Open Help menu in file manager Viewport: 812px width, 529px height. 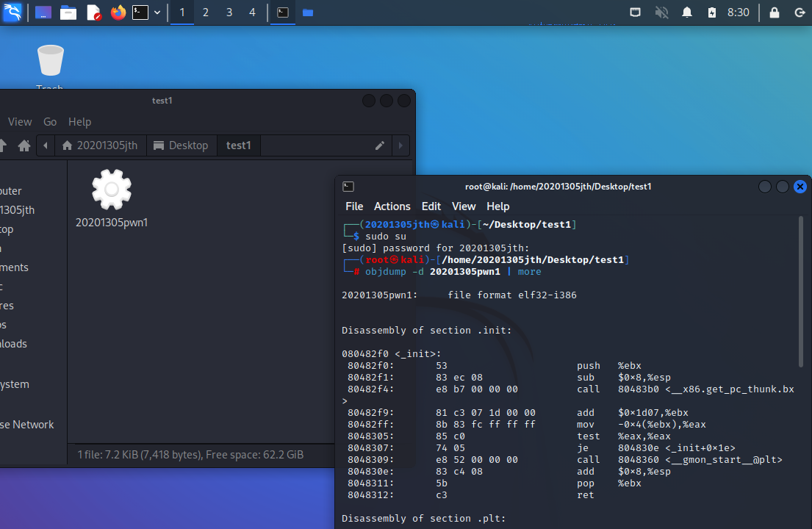point(79,122)
